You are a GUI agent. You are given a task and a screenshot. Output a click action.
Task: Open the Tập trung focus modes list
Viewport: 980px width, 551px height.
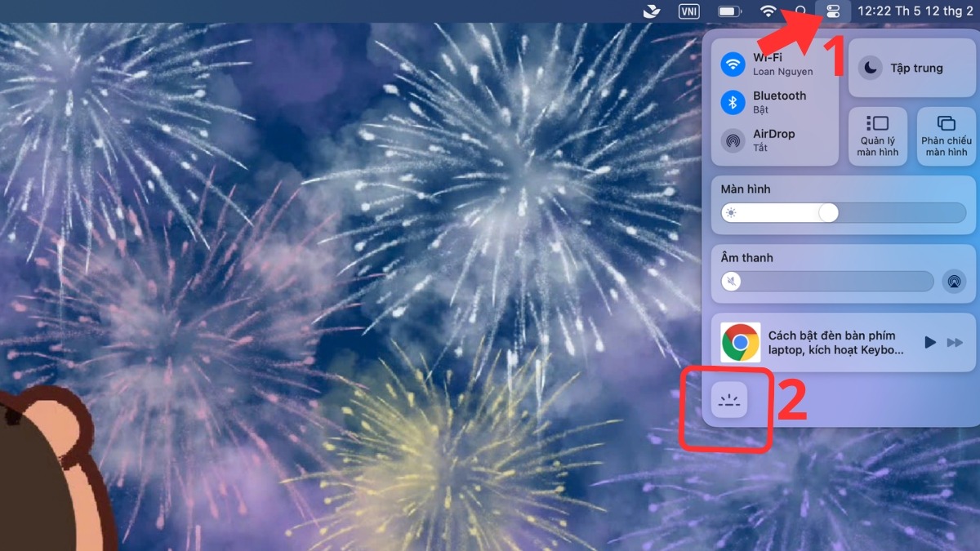(916, 68)
